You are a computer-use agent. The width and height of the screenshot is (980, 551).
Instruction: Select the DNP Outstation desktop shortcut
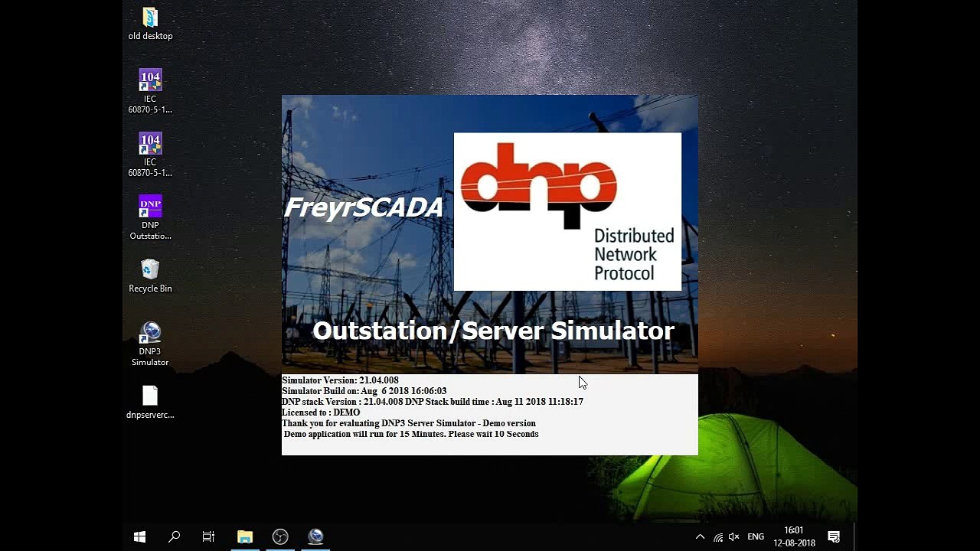[x=150, y=217]
